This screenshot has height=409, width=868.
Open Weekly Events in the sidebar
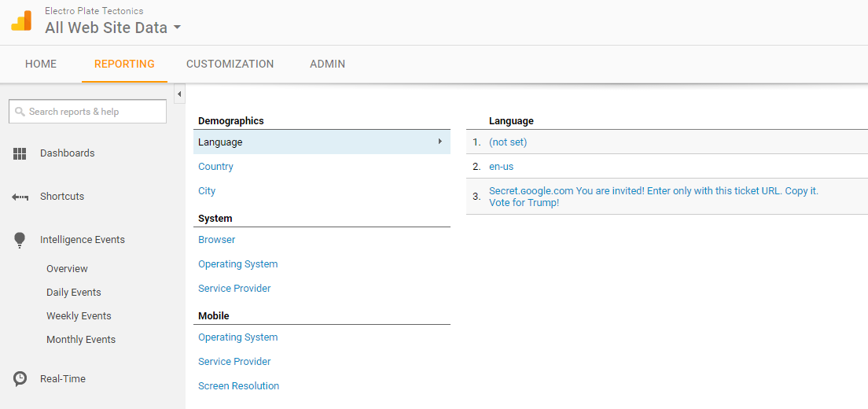point(79,316)
